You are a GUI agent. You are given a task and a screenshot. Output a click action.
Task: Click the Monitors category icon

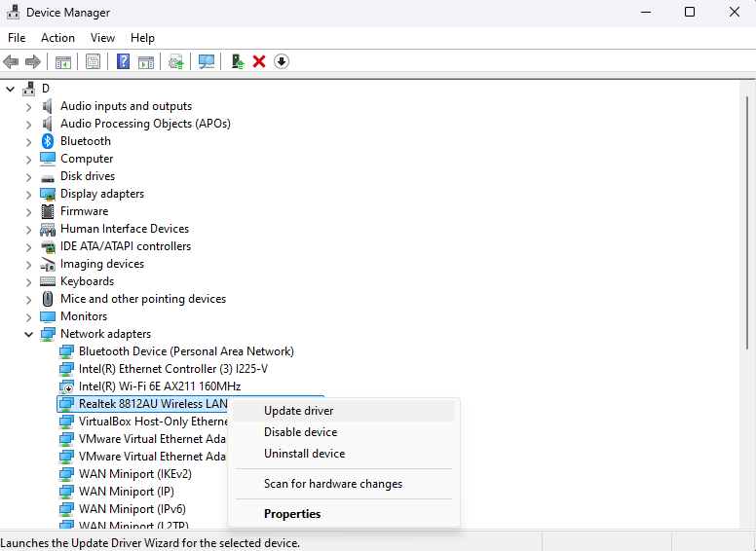click(47, 316)
